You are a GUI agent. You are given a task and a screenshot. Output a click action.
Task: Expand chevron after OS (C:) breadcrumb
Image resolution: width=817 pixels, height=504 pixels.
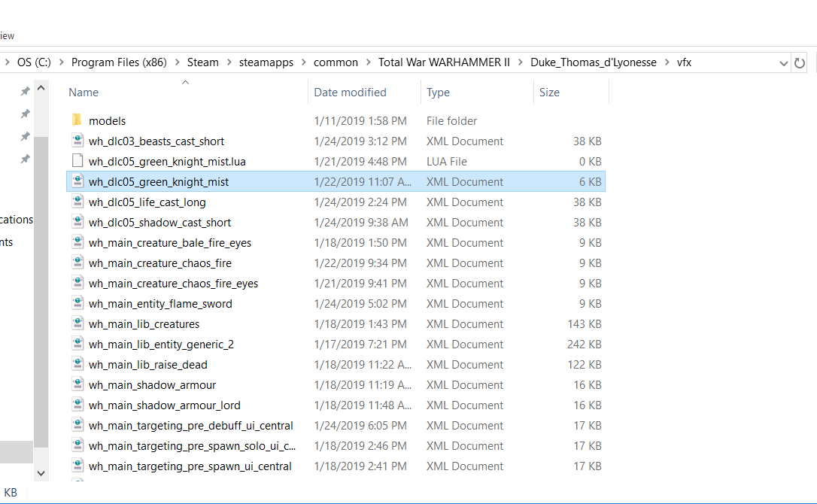62,62
